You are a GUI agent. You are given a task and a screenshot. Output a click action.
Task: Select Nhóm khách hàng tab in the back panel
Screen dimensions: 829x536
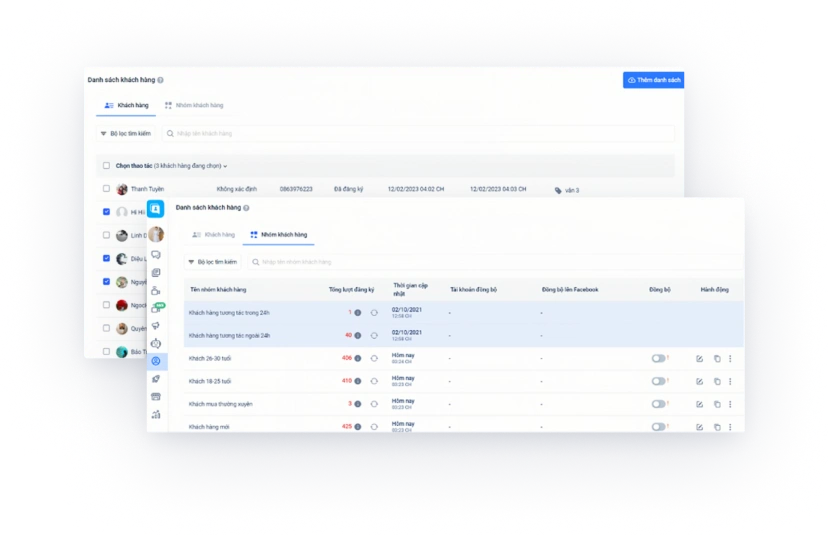[x=194, y=105]
